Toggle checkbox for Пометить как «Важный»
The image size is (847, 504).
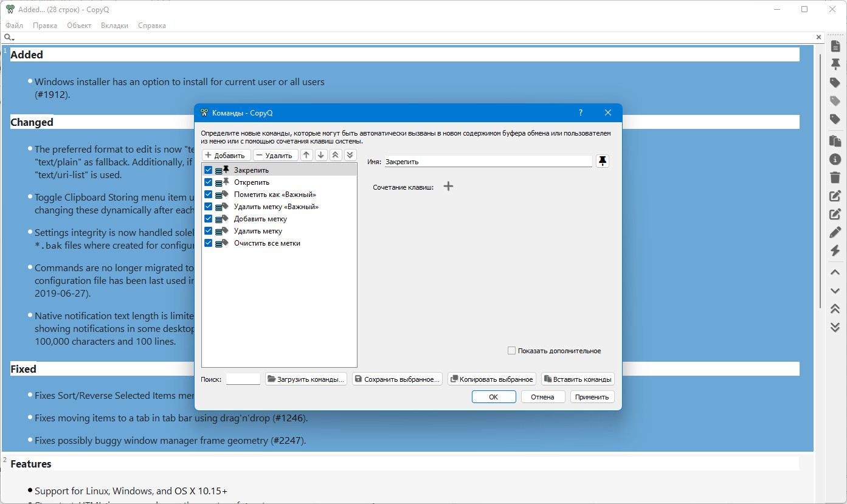[209, 195]
